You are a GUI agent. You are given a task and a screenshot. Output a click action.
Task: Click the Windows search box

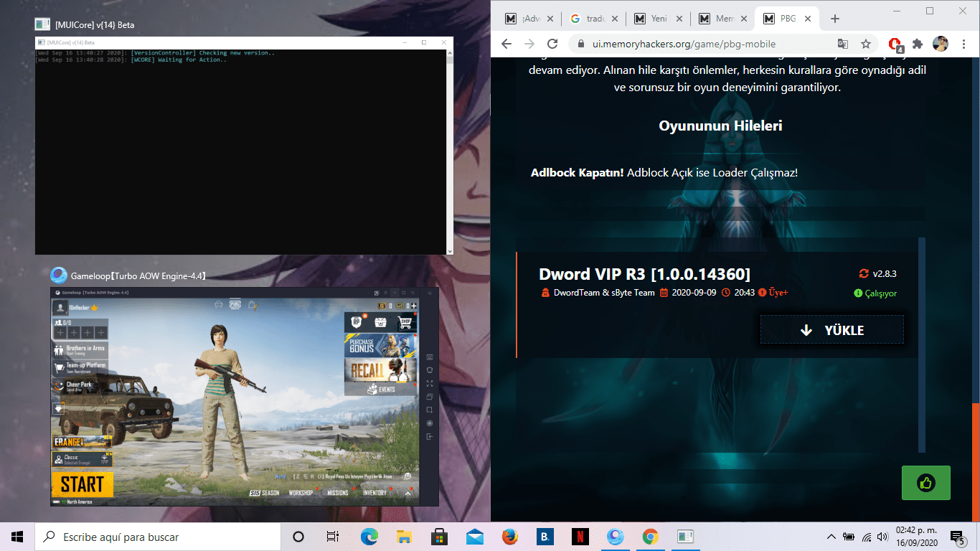[157, 537]
